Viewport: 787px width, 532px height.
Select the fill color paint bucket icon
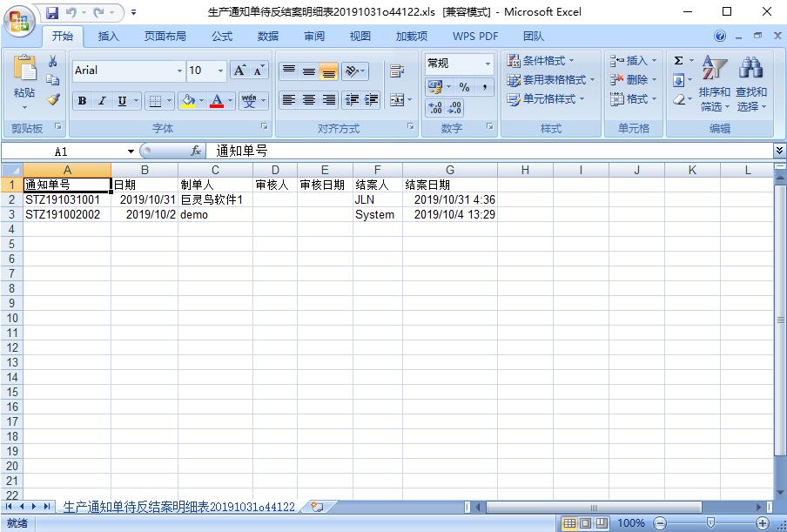pos(188,100)
